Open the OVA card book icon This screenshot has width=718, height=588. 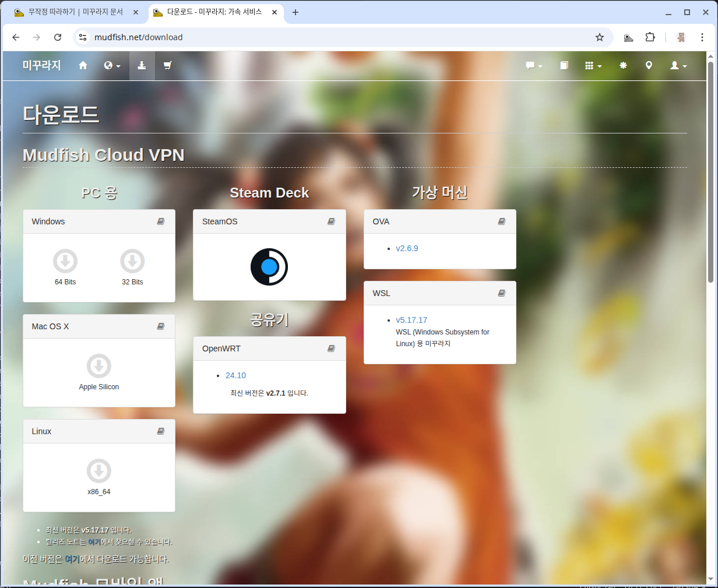[502, 221]
